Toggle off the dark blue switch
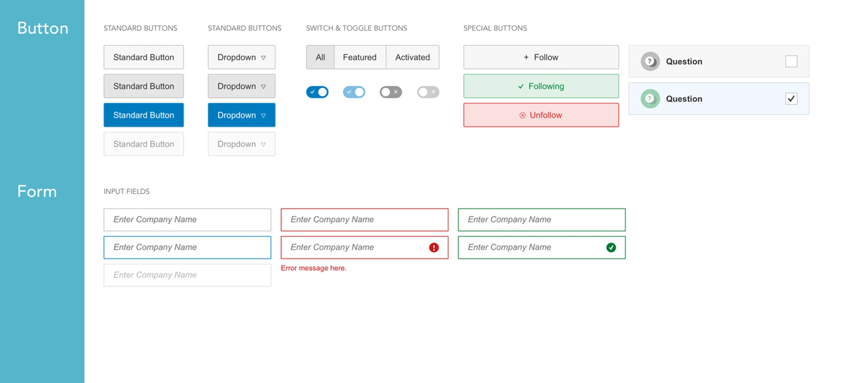The image size is (868, 383). [x=317, y=92]
